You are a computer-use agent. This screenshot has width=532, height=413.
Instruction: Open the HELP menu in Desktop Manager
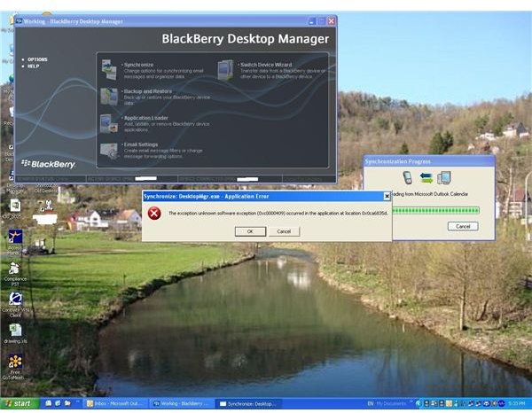click(34, 66)
